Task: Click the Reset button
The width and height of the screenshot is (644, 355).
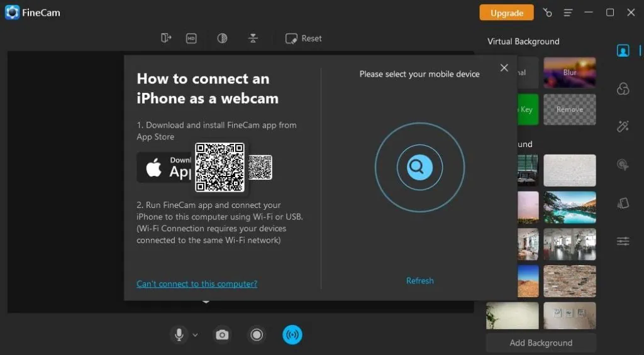Action: [304, 38]
